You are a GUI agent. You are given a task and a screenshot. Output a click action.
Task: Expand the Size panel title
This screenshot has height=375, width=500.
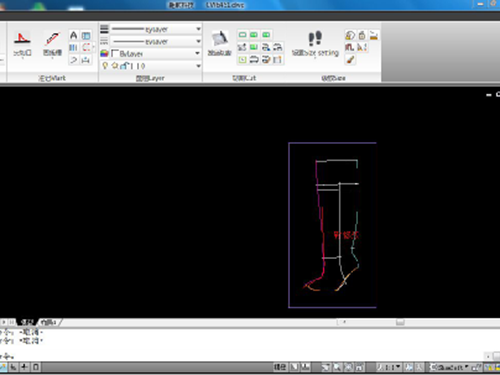coord(333,78)
